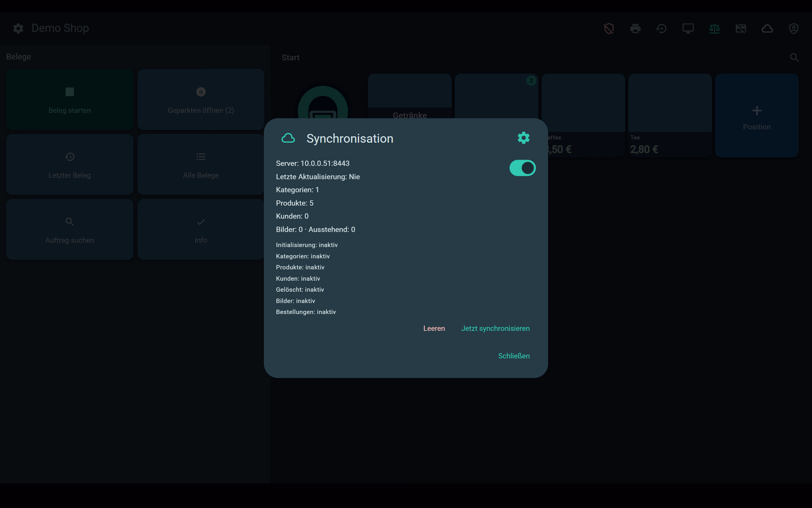
Task: Open the sync settings gear in the dialog
Action: click(523, 138)
